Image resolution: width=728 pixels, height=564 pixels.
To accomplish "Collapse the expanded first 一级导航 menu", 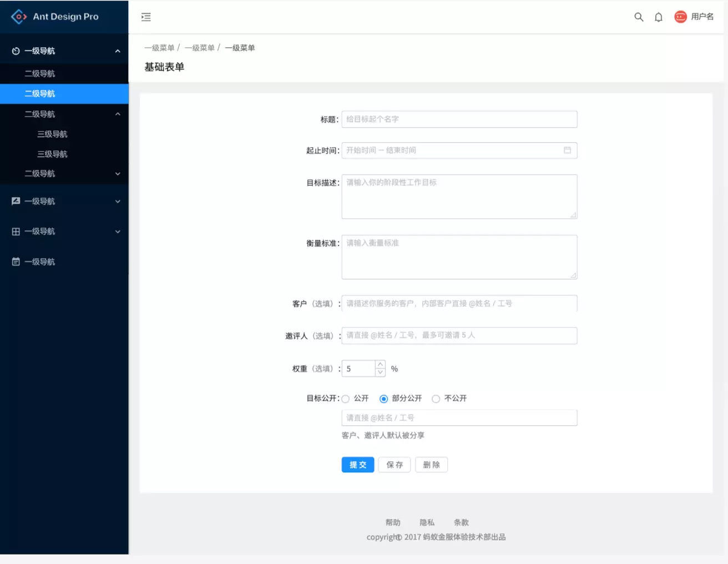I will coord(118,51).
